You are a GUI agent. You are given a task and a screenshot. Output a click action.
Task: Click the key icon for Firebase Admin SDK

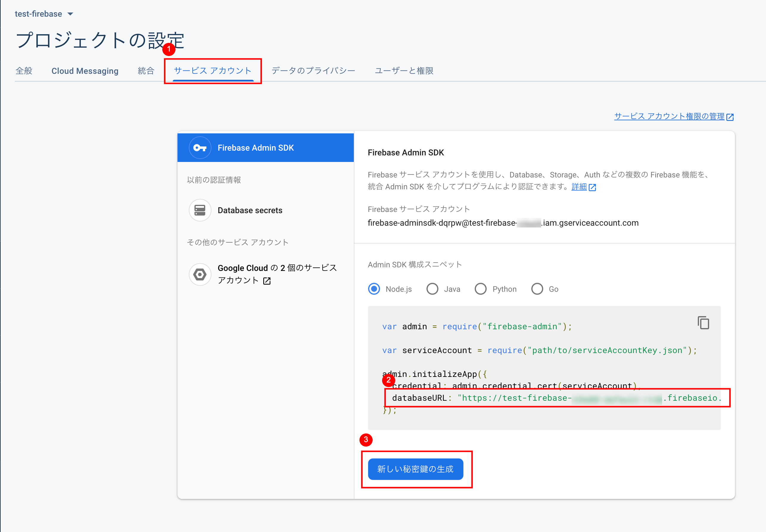pyautogui.click(x=200, y=148)
